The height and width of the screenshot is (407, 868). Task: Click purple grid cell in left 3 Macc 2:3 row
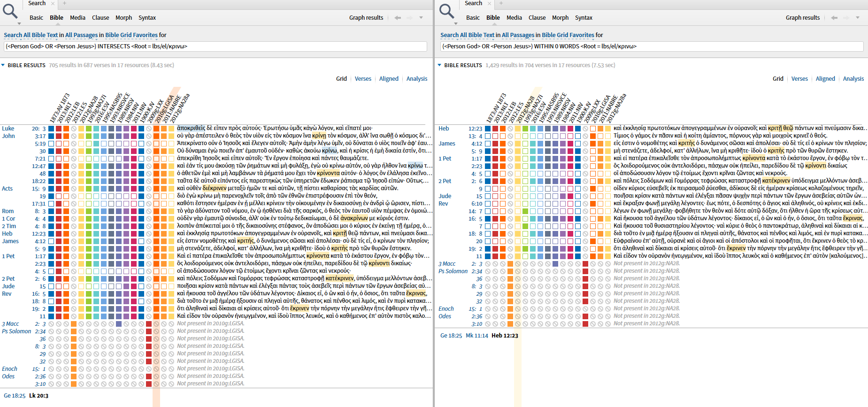coord(119,324)
